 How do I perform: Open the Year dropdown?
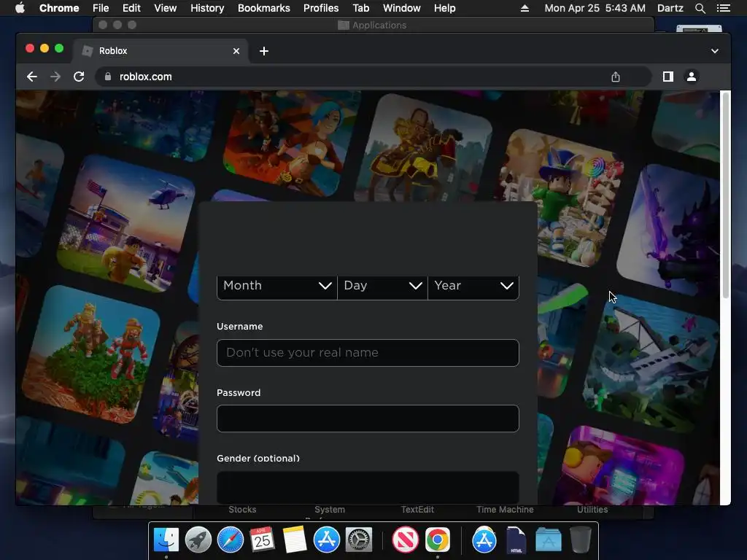[x=473, y=286]
